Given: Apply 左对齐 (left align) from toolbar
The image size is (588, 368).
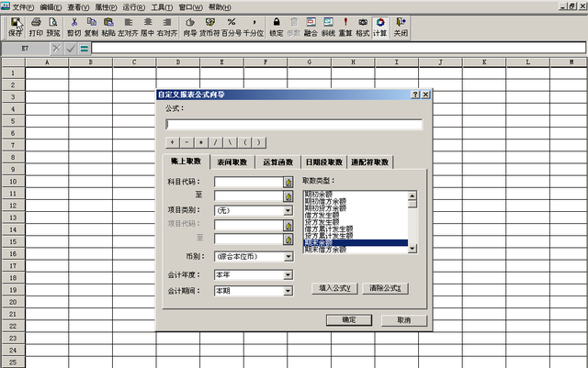Looking at the screenshot, I should [128, 27].
